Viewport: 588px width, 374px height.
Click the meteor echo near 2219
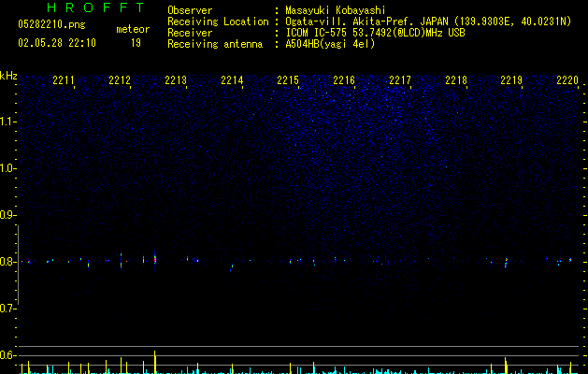click(x=506, y=263)
